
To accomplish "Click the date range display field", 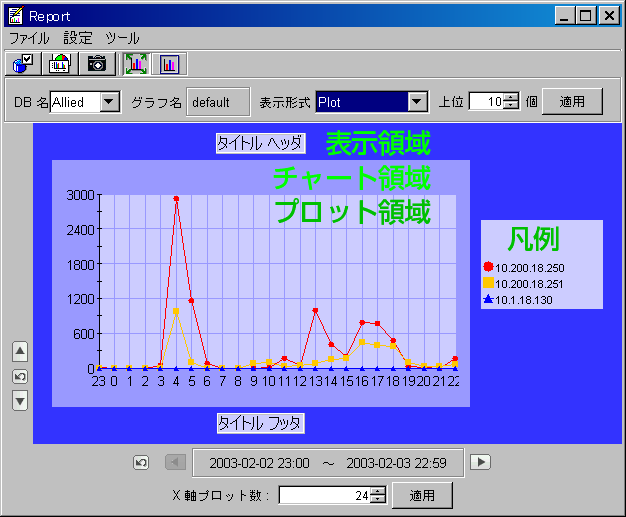I will click(x=328, y=463).
